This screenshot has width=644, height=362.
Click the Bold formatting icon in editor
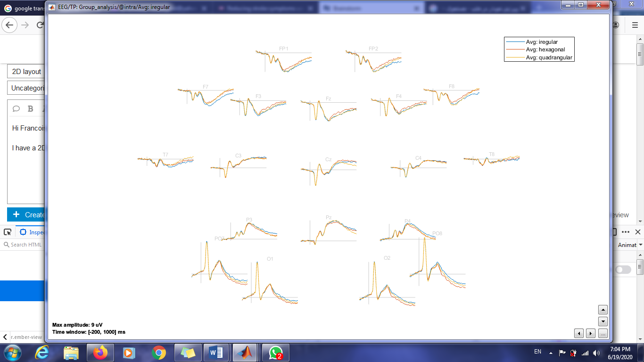[31, 109]
